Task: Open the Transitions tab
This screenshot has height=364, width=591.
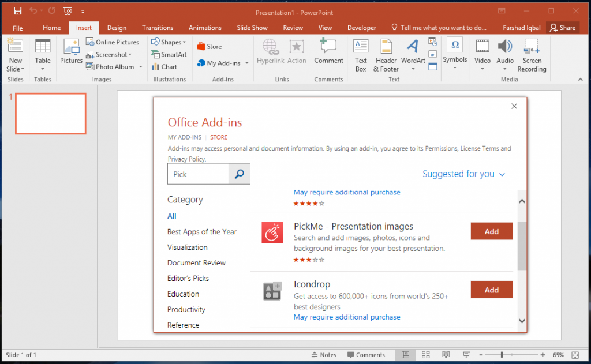Action: coord(158,28)
